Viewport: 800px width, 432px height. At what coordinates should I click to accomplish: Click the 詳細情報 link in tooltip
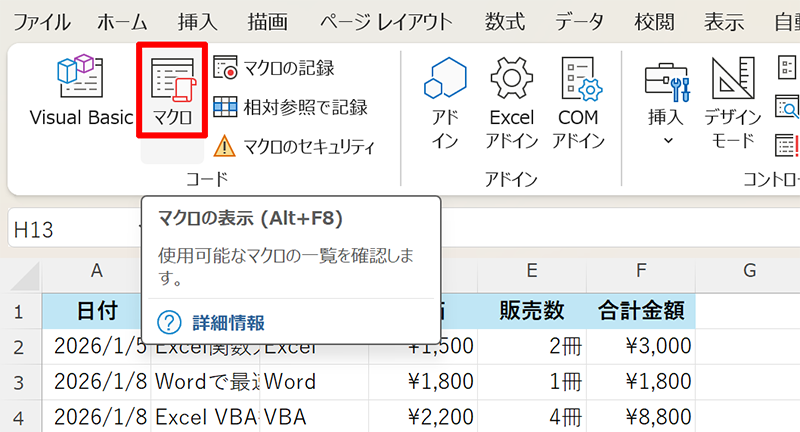228,322
